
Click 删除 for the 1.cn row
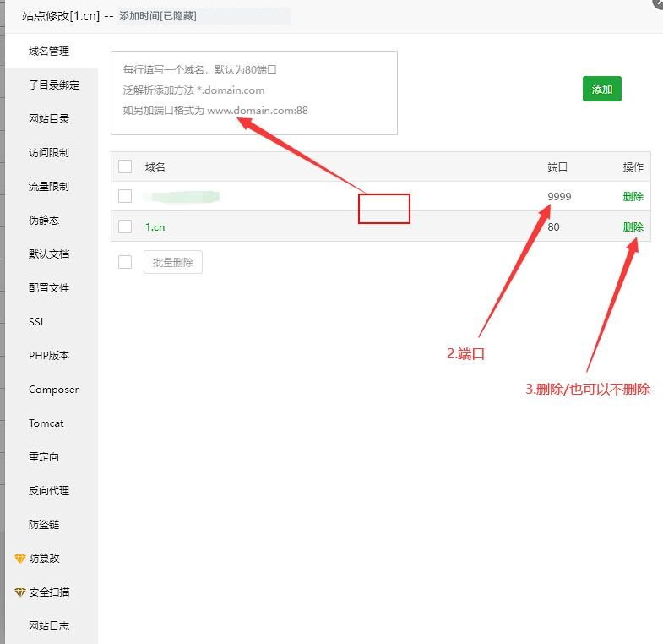click(633, 226)
